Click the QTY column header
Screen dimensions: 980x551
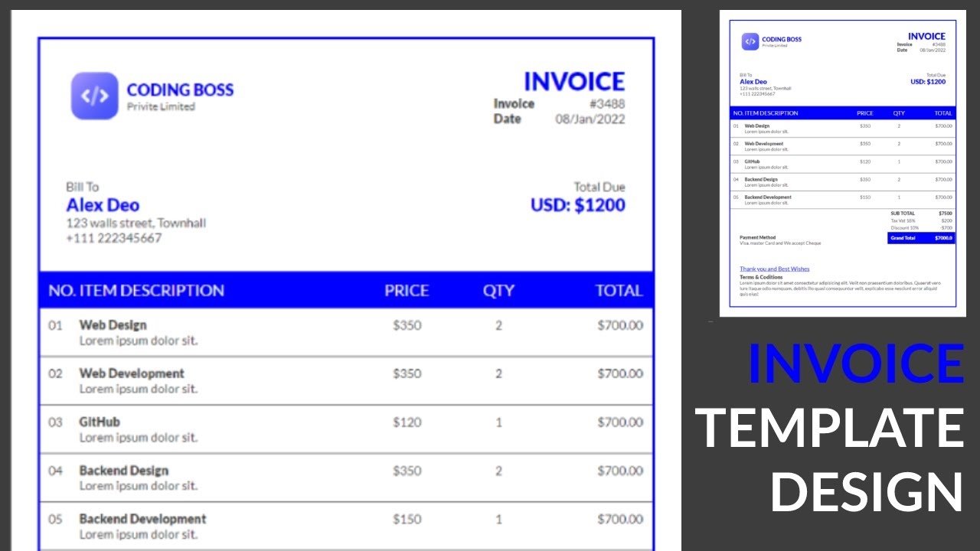pyautogui.click(x=498, y=291)
